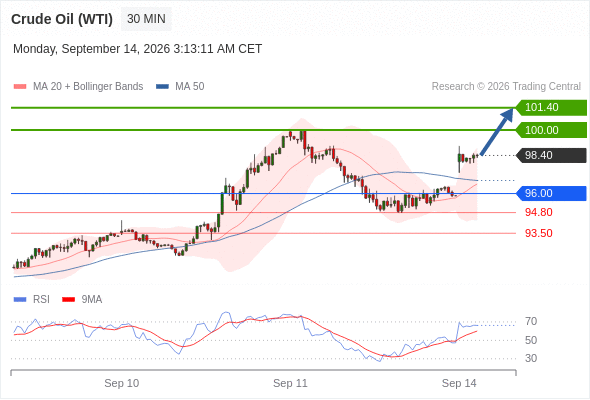Click the RSI 70 level label
This screenshot has width=590, height=400.
(x=531, y=321)
